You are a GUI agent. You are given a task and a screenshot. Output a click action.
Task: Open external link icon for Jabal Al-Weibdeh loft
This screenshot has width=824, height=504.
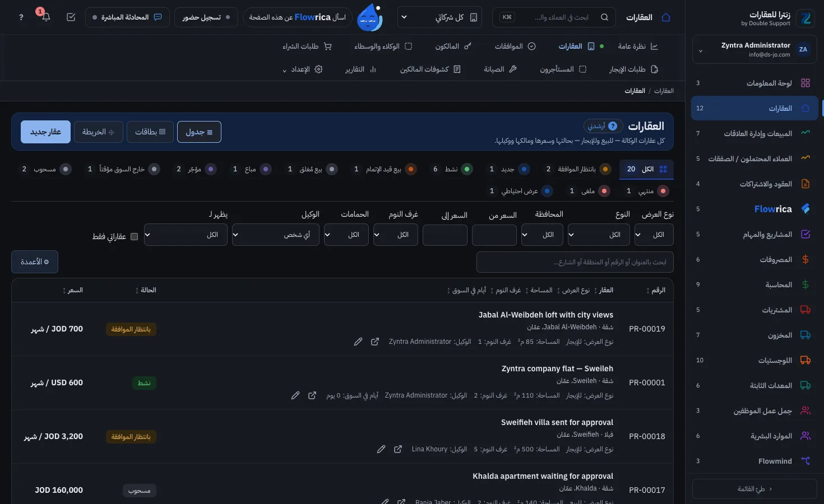point(375,342)
